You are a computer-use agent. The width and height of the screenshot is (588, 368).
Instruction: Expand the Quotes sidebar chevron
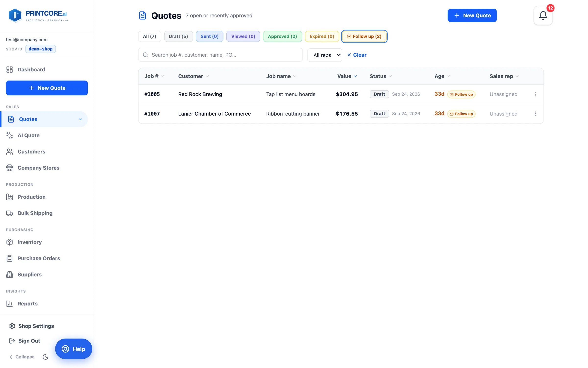coord(80,119)
